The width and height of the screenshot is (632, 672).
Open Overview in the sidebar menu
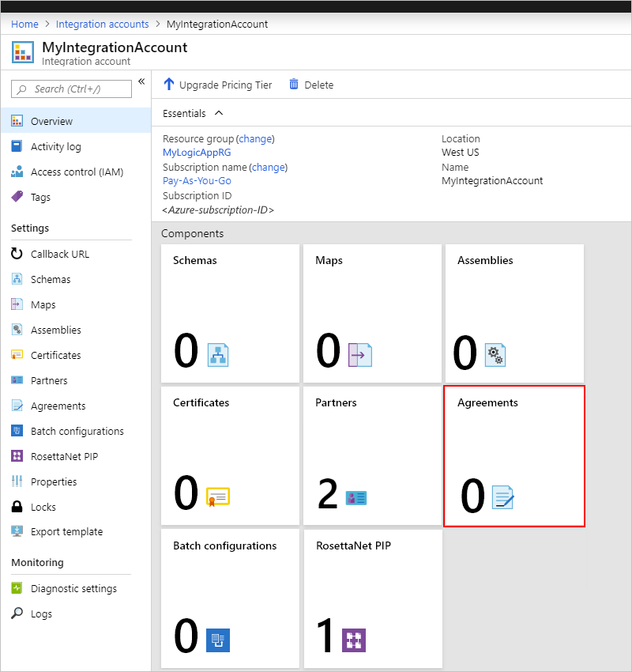(x=76, y=121)
